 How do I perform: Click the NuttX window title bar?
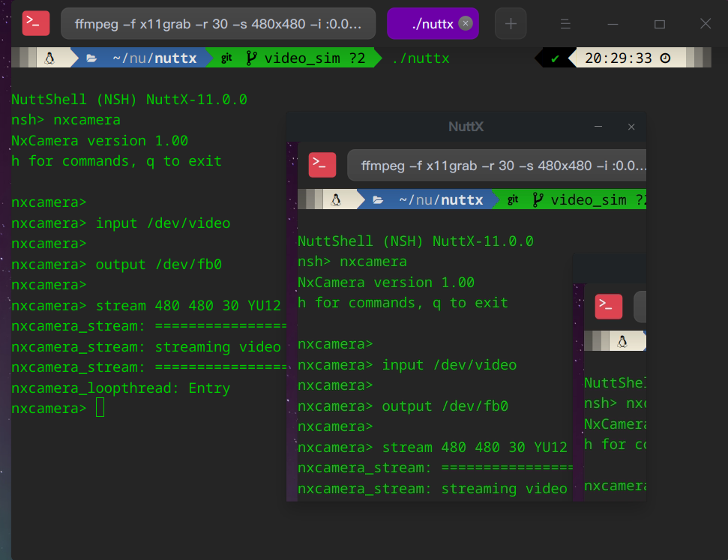466,126
